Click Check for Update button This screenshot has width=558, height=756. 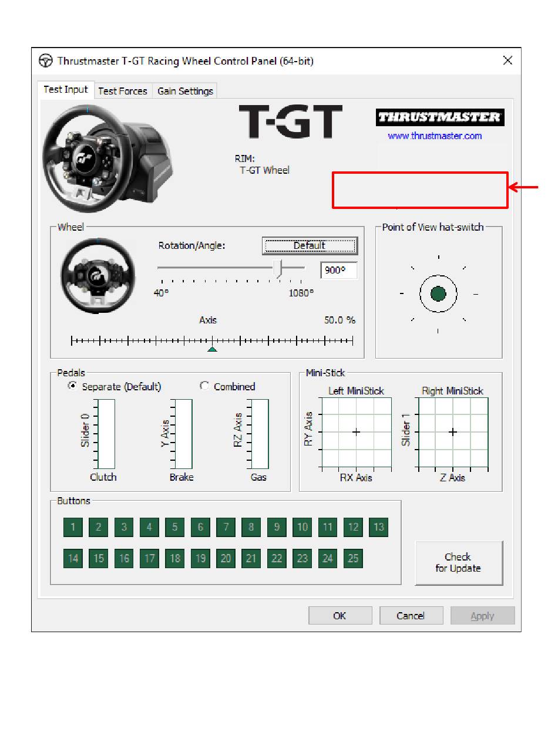[459, 563]
